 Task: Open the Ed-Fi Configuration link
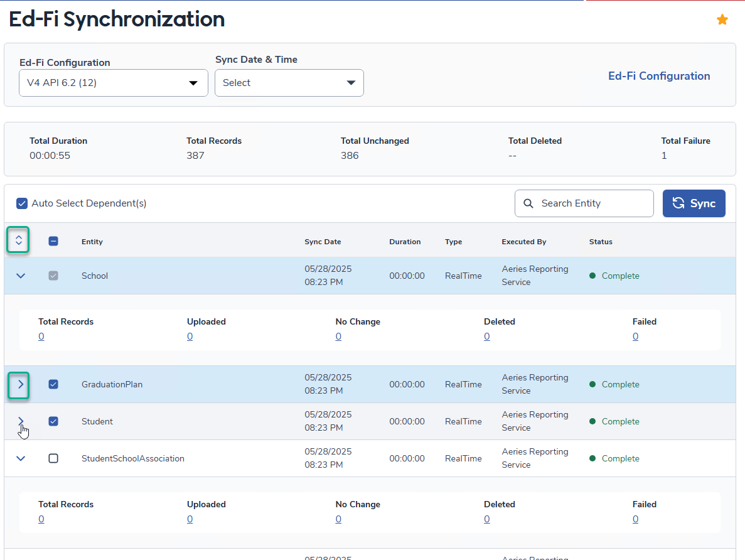pyautogui.click(x=659, y=76)
